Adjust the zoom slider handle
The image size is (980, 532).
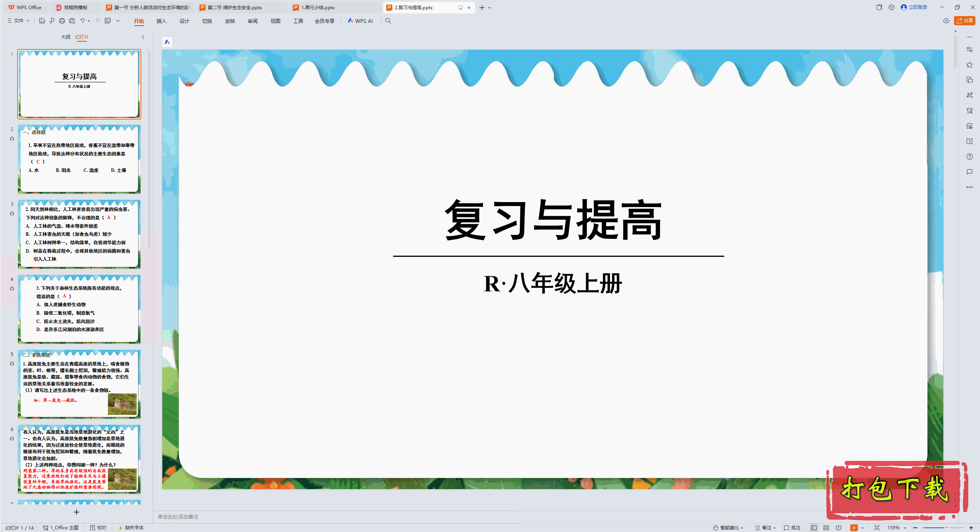pos(946,527)
